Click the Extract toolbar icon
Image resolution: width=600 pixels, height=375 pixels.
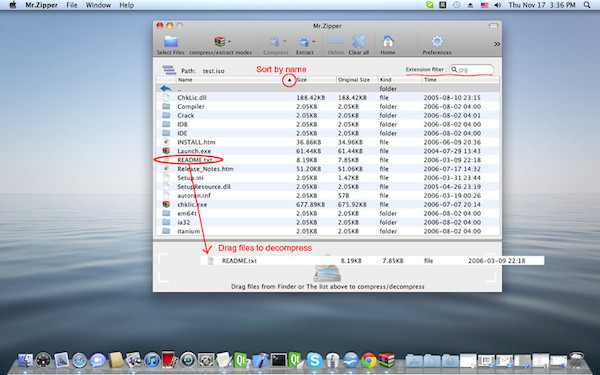304,42
